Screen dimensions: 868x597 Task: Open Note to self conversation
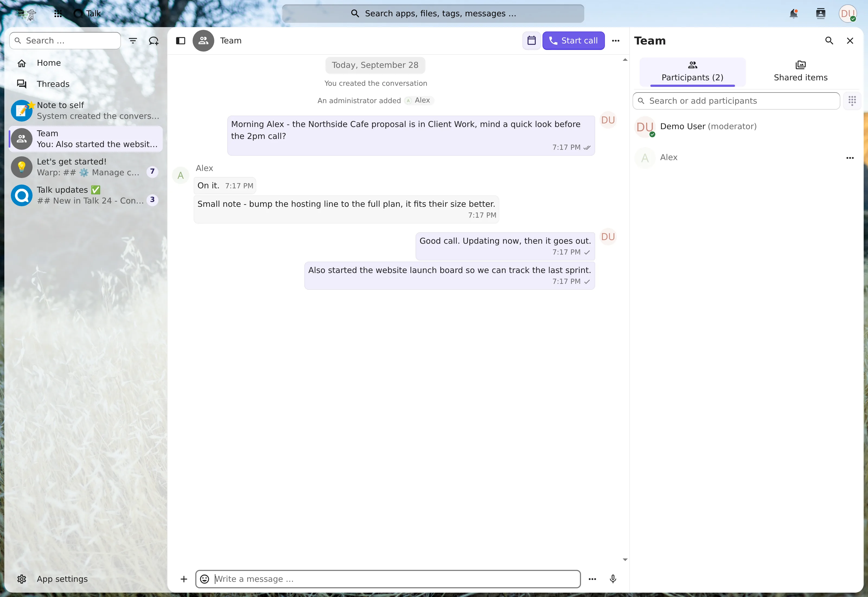[x=86, y=111]
